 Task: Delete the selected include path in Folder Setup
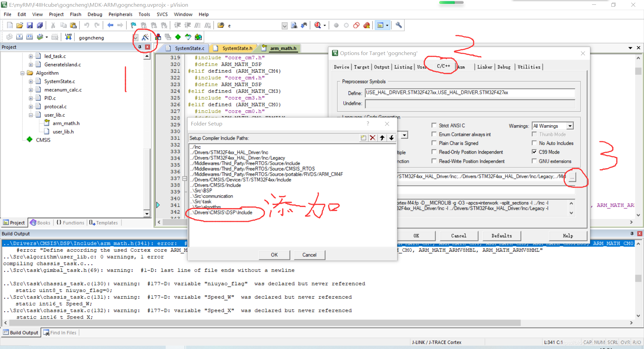click(373, 138)
